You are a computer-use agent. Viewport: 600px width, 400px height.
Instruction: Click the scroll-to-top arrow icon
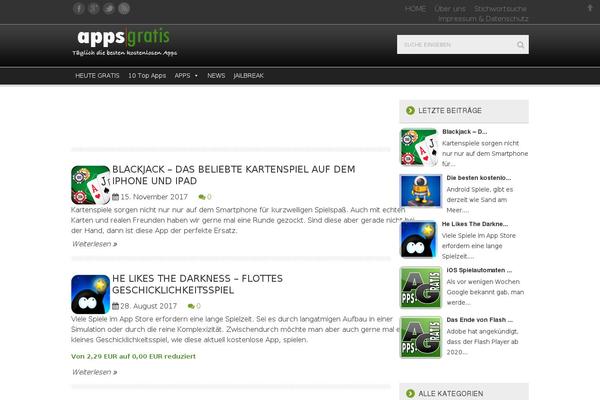pyautogui.click(x=590, y=8)
